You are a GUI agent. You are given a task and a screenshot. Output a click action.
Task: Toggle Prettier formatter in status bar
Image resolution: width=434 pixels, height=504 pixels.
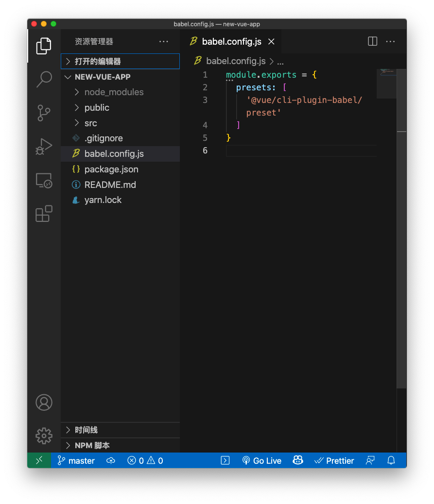334,461
